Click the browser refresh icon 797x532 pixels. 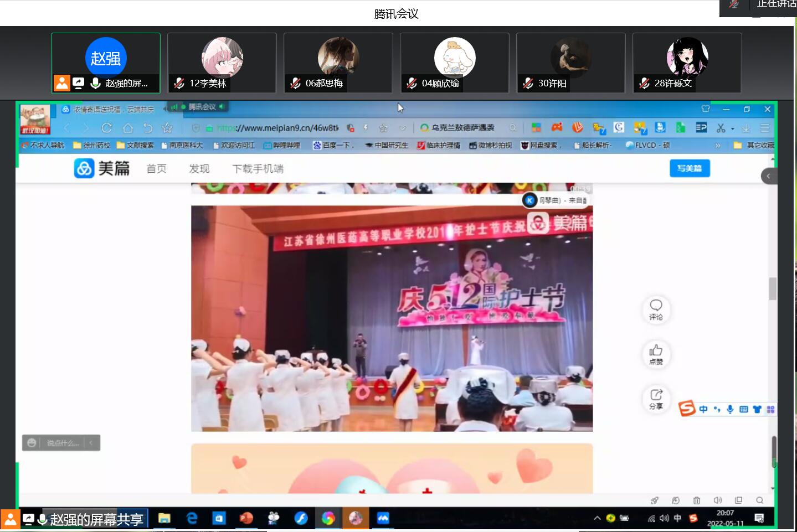tap(107, 128)
